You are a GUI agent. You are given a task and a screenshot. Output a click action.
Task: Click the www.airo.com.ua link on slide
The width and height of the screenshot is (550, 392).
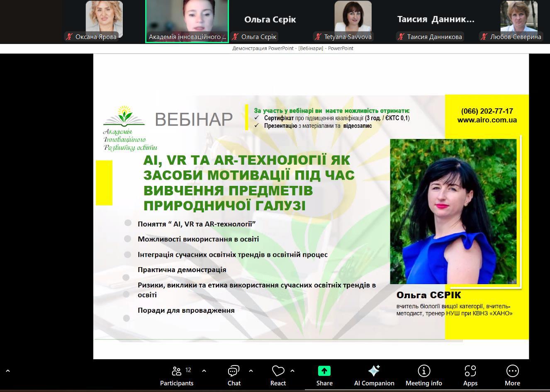click(x=487, y=120)
